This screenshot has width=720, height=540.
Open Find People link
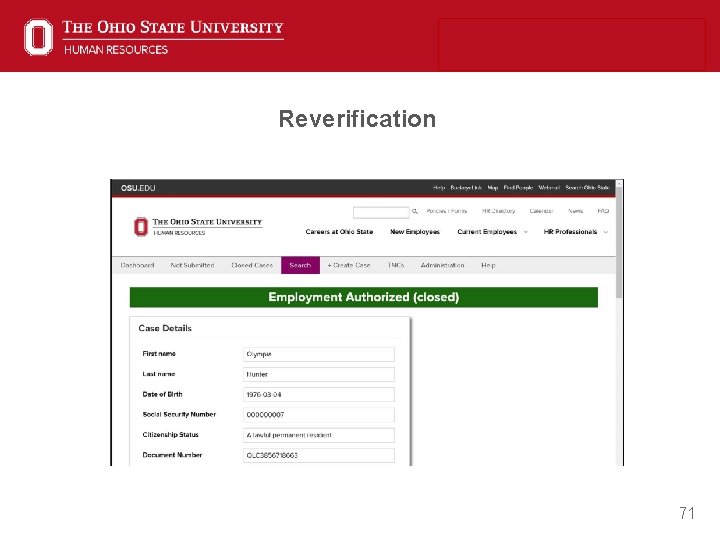(x=518, y=188)
